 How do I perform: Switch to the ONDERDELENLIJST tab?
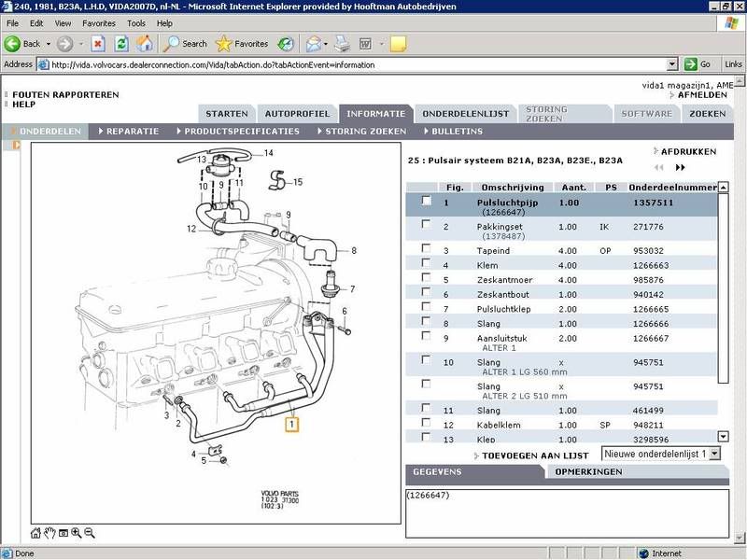coord(465,114)
